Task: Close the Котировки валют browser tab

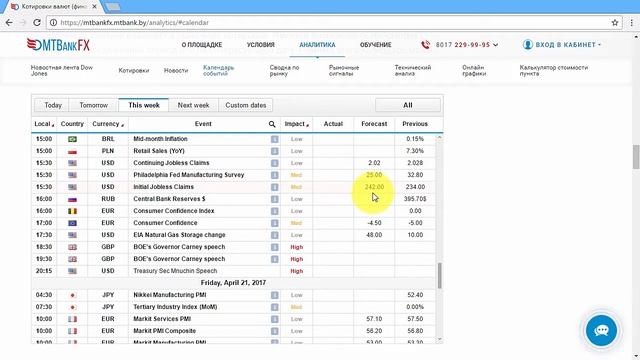Action: 94,7
